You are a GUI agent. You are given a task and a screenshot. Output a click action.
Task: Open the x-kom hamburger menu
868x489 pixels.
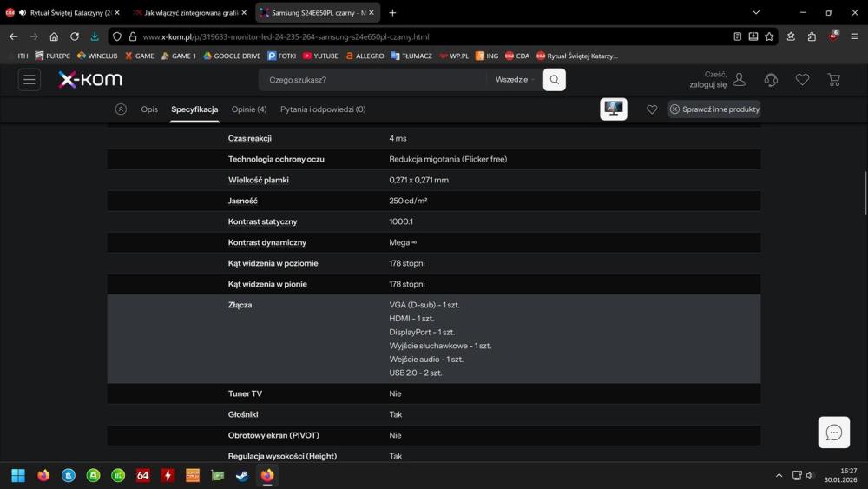30,80
